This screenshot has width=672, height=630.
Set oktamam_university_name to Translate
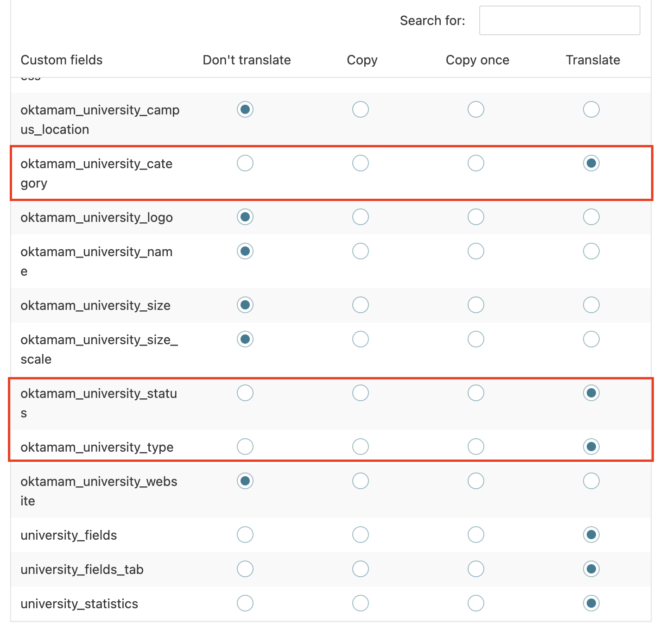pos(591,252)
